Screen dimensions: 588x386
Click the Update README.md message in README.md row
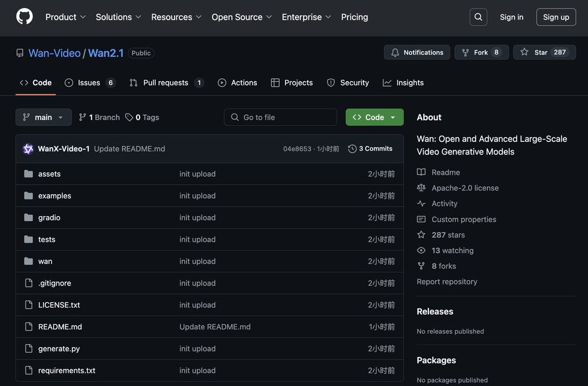215,327
